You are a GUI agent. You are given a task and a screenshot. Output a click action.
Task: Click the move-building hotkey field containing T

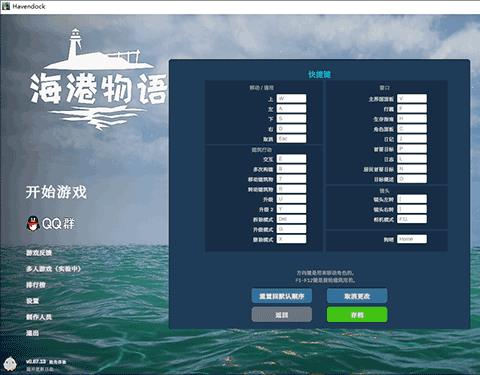[x=291, y=179]
